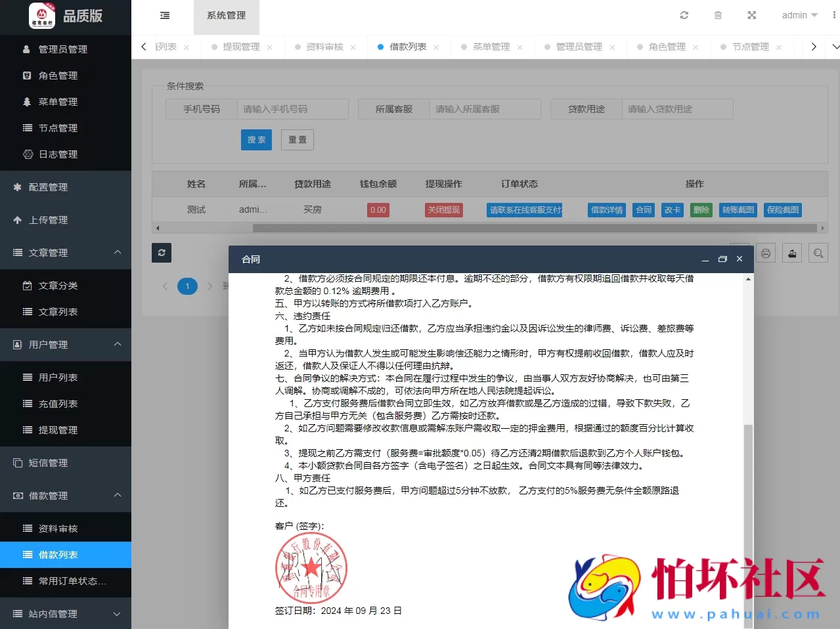
Task: Click the printer icon beside contract dialog
Action: pos(765,252)
